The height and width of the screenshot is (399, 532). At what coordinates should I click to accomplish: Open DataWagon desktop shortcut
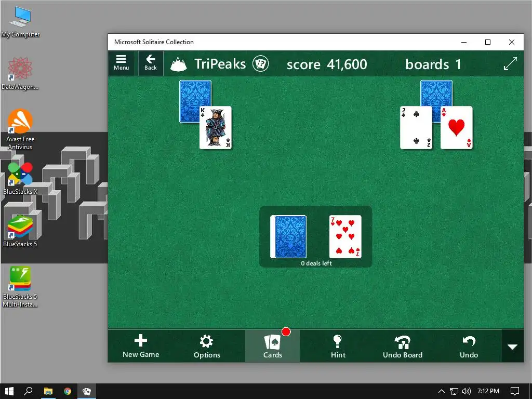pyautogui.click(x=20, y=74)
